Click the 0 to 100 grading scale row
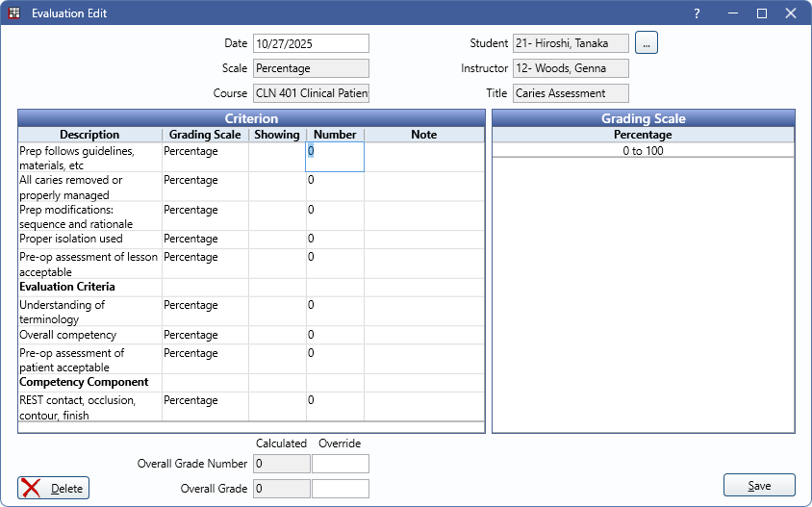The height and width of the screenshot is (507, 812). tap(643, 151)
